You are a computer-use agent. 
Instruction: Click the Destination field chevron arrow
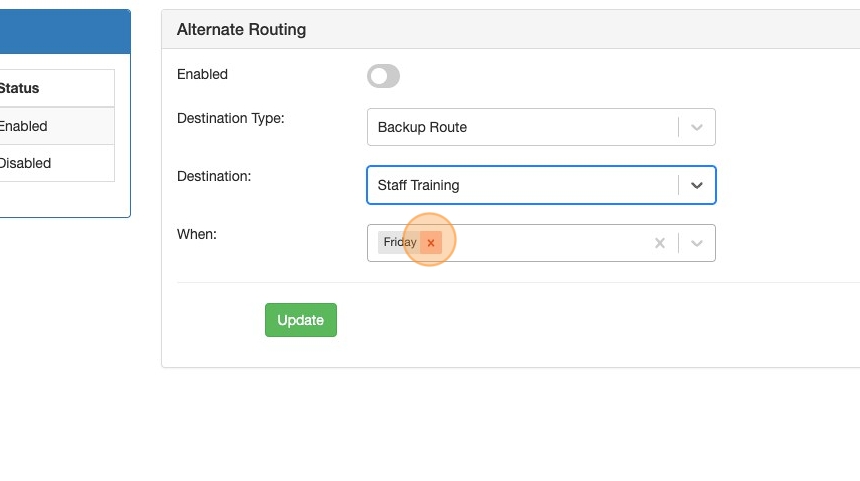coord(697,185)
